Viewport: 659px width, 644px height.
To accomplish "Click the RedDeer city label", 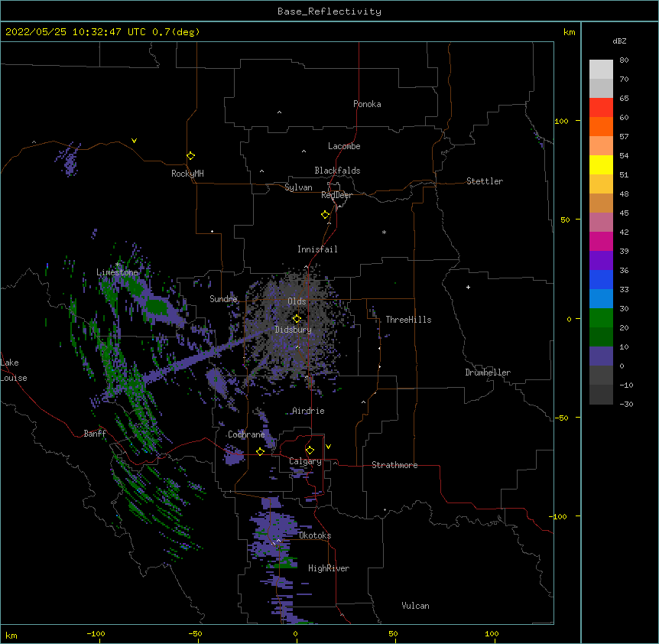I will [336, 195].
